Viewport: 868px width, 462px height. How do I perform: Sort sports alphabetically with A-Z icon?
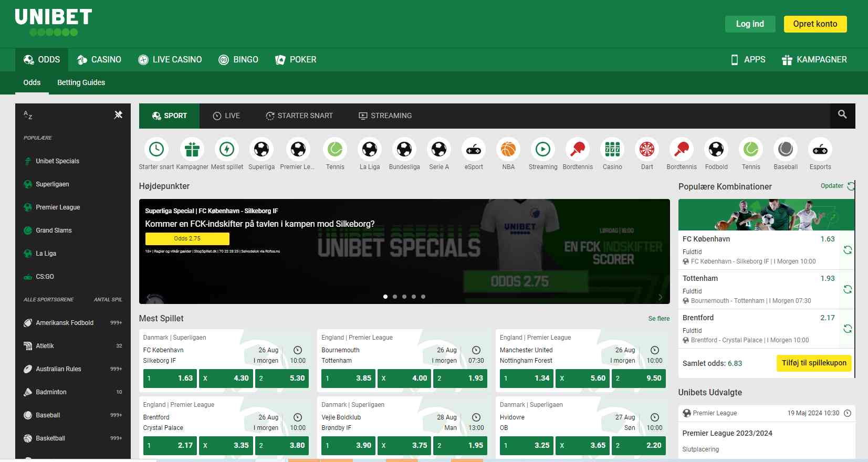point(28,114)
